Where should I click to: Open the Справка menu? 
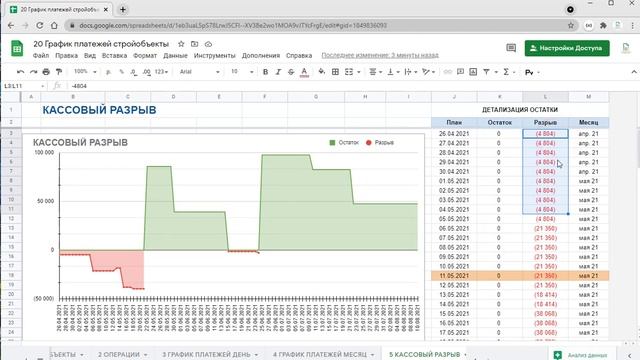pyautogui.click(x=299, y=56)
